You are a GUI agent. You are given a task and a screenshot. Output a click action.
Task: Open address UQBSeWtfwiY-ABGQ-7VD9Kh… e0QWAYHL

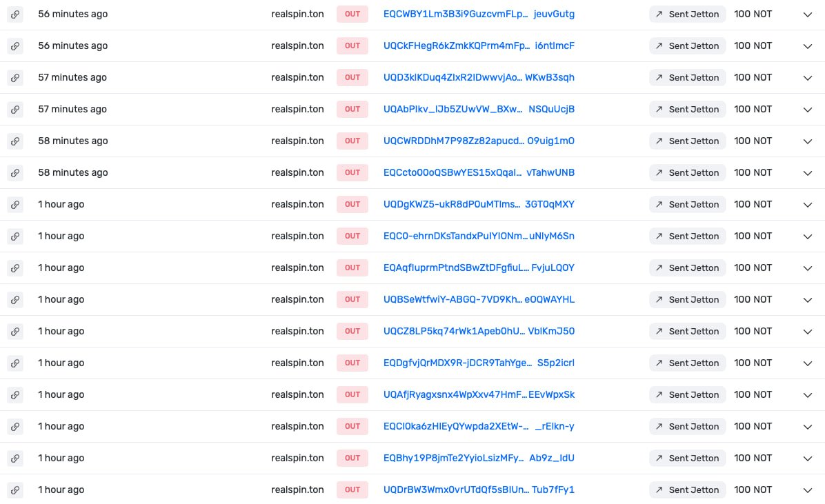(479, 299)
